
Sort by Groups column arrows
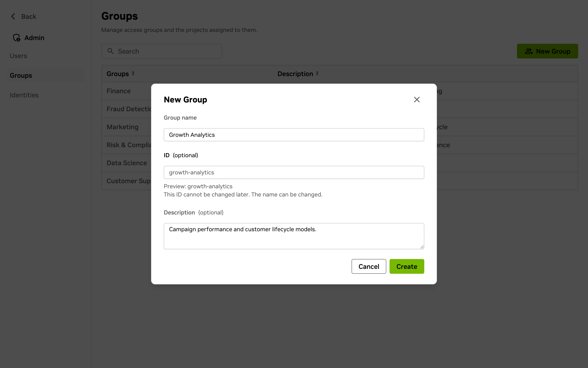133,74
